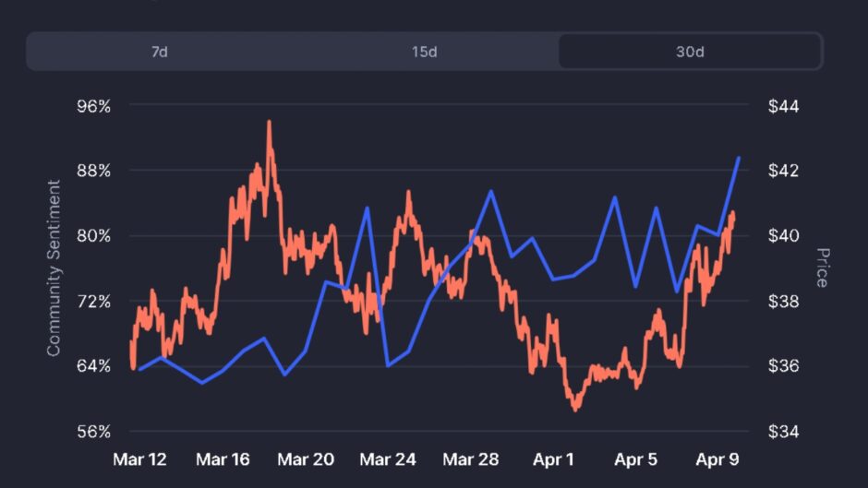This screenshot has width=868, height=488.
Task: Click the Mar 12 date label
Action: tap(139, 458)
